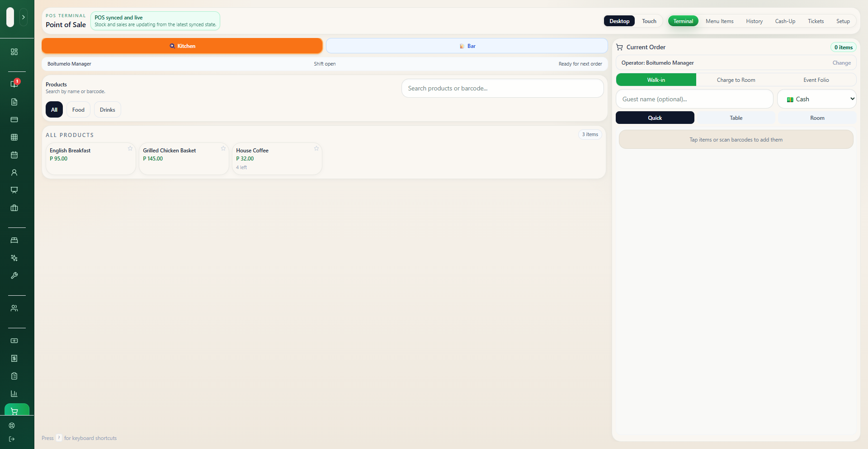Open the wrench maintenance icon in sidebar

[x=14, y=276]
